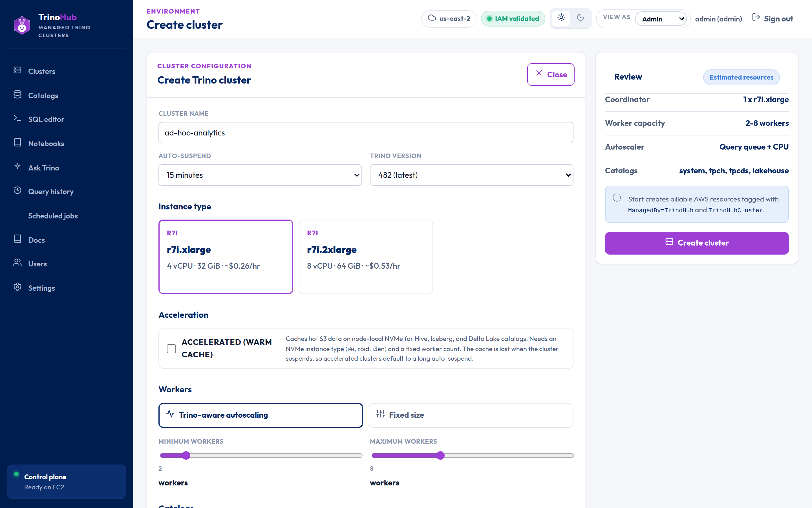The height and width of the screenshot is (508, 812).
Task: Open the View as Admin dropdown
Action: [x=661, y=19]
